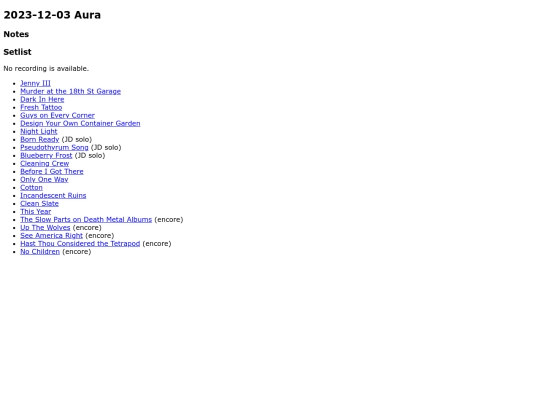Open the Fresh Tattoo song page
The image size is (540, 405).
pyautogui.click(x=41, y=107)
